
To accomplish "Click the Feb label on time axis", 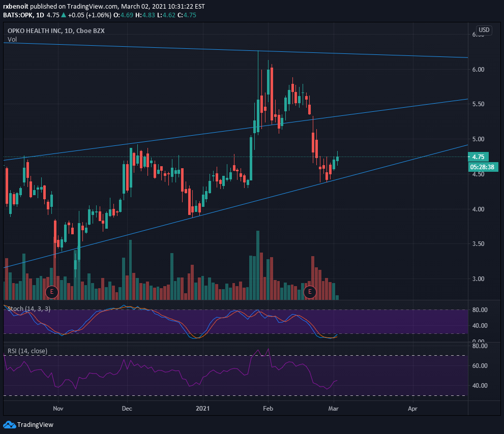I will [x=268, y=408].
